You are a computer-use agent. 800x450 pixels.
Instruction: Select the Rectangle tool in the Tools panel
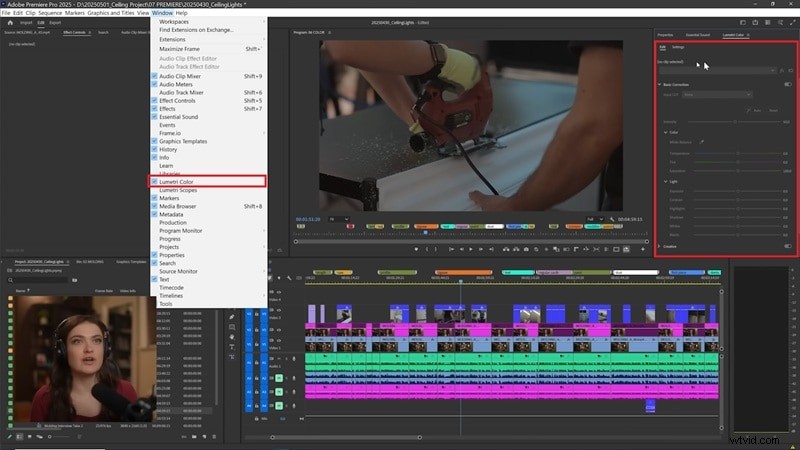(232, 327)
